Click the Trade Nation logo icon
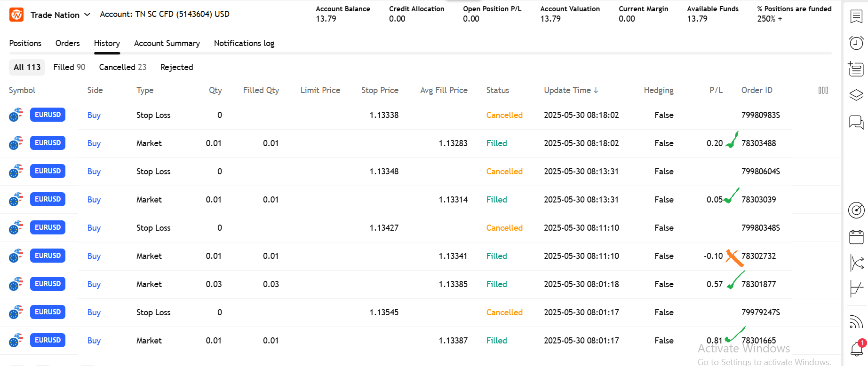868x366 pixels. [x=16, y=15]
